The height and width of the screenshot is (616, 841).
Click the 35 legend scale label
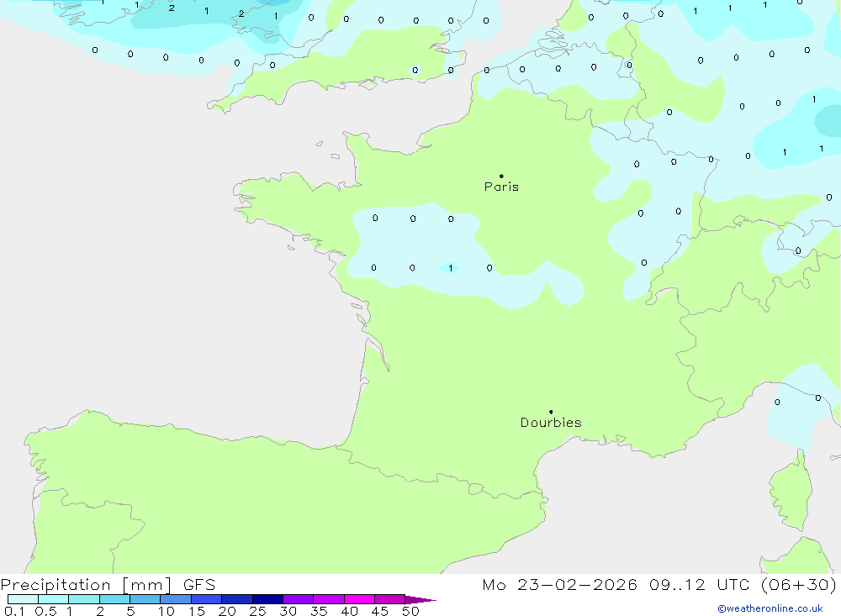tap(319, 611)
